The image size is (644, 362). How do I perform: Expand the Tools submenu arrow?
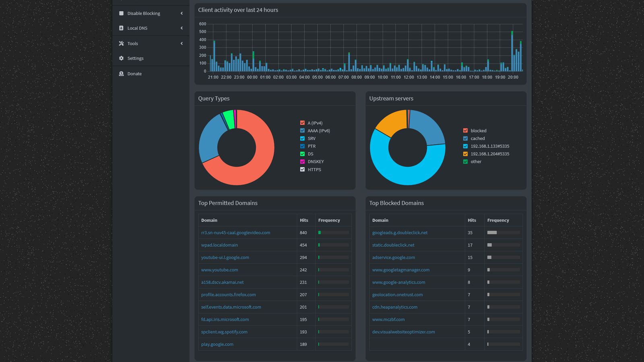click(x=182, y=43)
